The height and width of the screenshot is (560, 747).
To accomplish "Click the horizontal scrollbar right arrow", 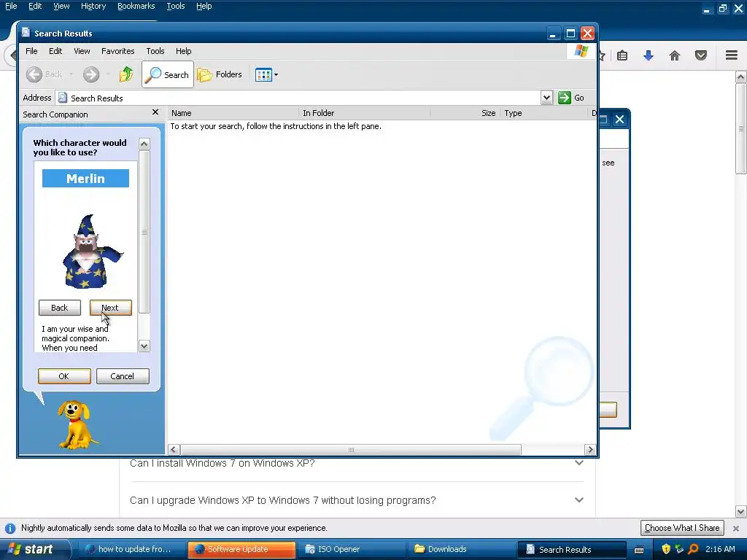I will [x=590, y=449].
